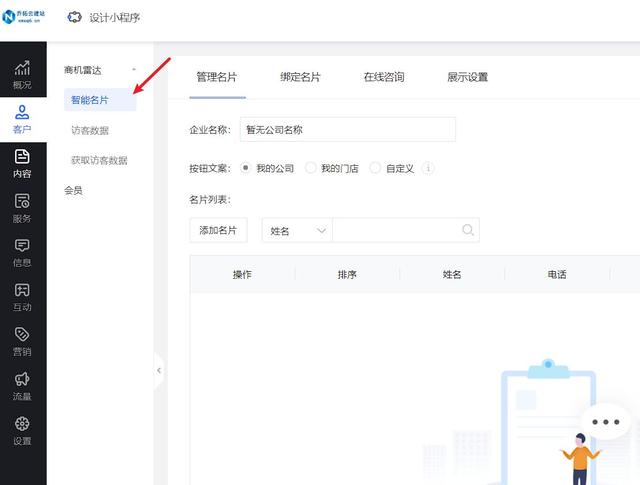The image size is (640, 485).
Task: Open the 概况 overview sidebar icon
Action: pyautogui.click(x=22, y=74)
